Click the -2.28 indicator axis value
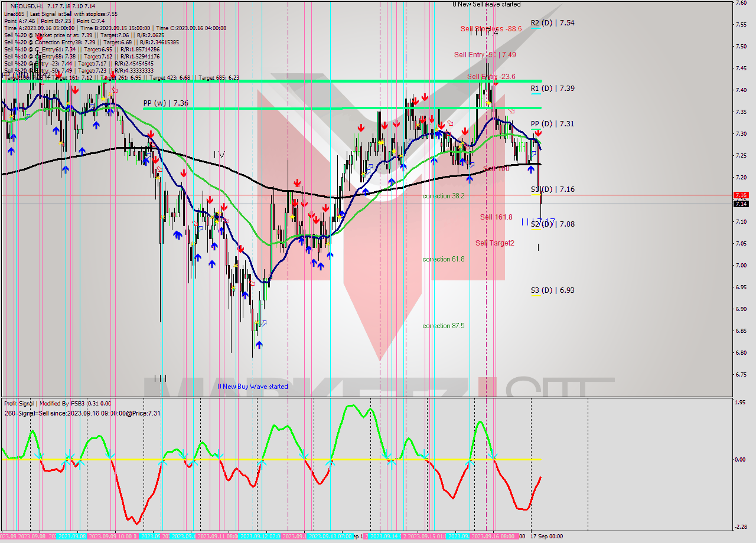Image resolution: width=756 pixels, height=543 pixels. (x=740, y=526)
